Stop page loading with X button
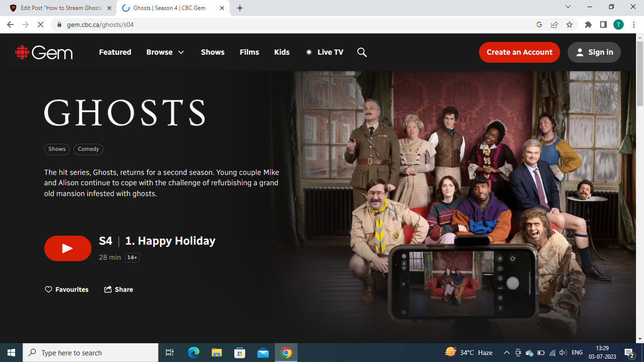Screen dimensions: 644x362 41,25
